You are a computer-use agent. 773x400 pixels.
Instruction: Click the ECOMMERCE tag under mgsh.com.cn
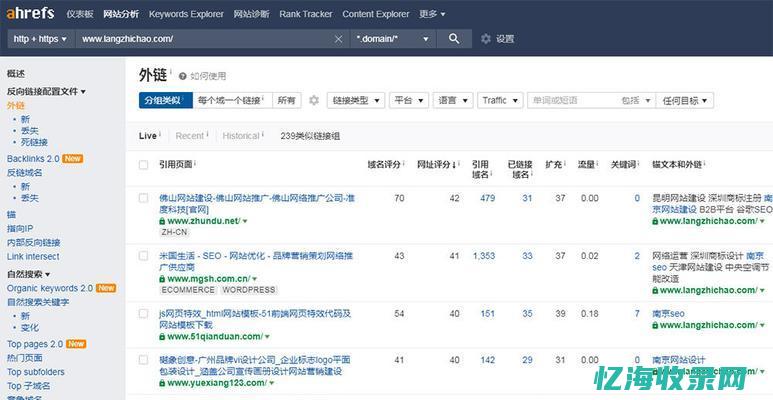188,290
